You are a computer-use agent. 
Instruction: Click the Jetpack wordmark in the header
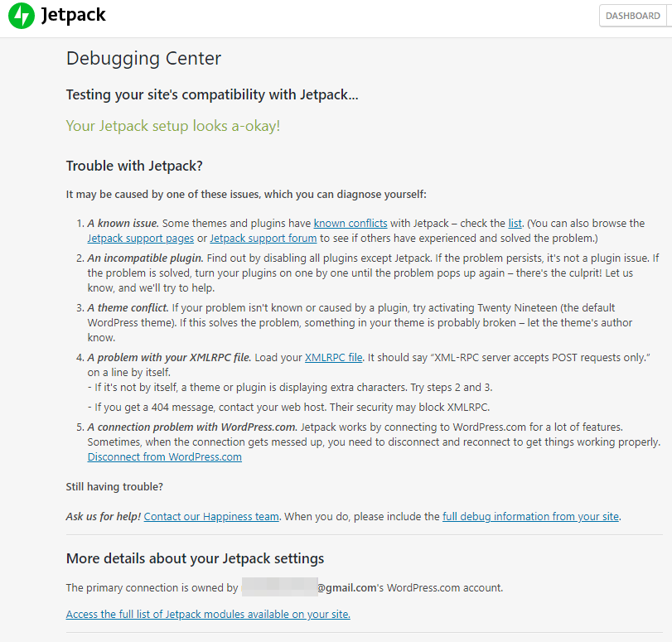pos(73,16)
